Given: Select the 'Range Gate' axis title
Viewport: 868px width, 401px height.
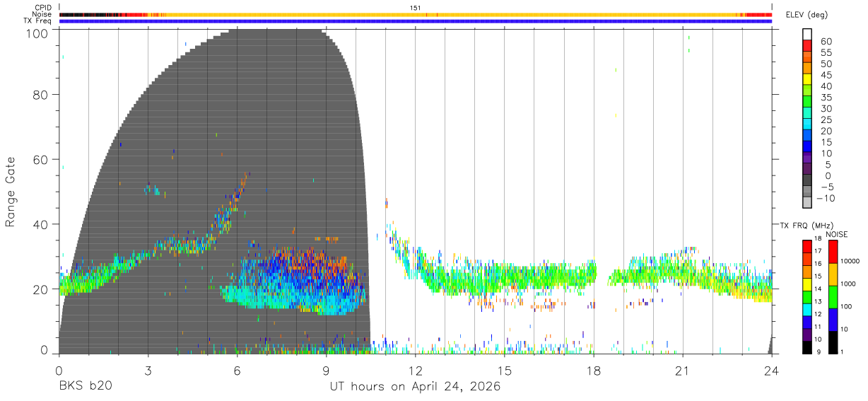Looking at the screenshot, I should point(11,192).
